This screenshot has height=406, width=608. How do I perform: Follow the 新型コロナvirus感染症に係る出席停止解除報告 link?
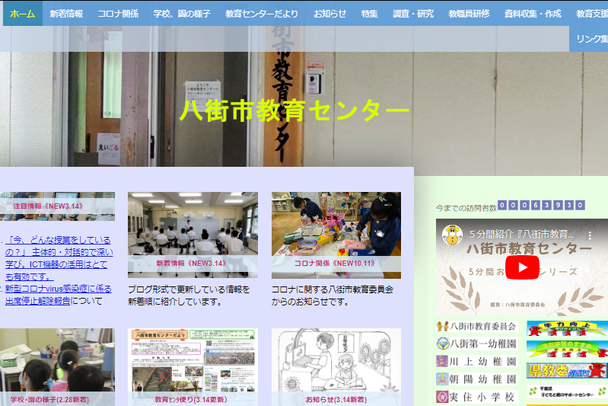point(58,295)
